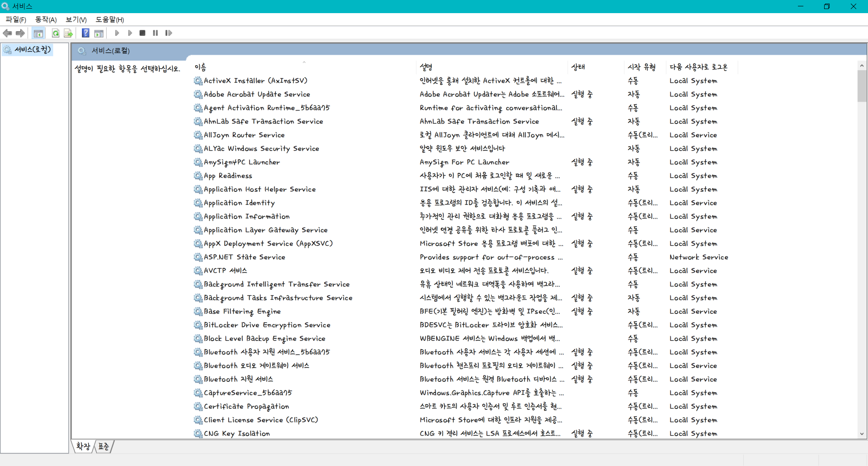Click the scrollbar up arrow
The width and height of the screenshot is (868, 466).
tap(862, 66)
